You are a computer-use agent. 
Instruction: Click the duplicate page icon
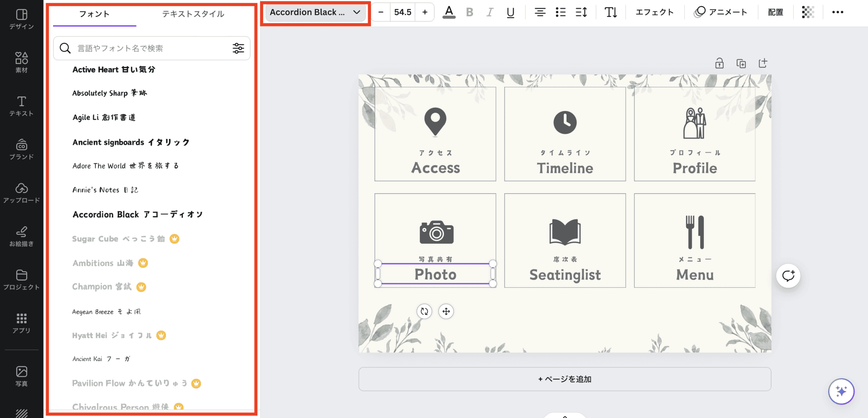click(741, 63)
